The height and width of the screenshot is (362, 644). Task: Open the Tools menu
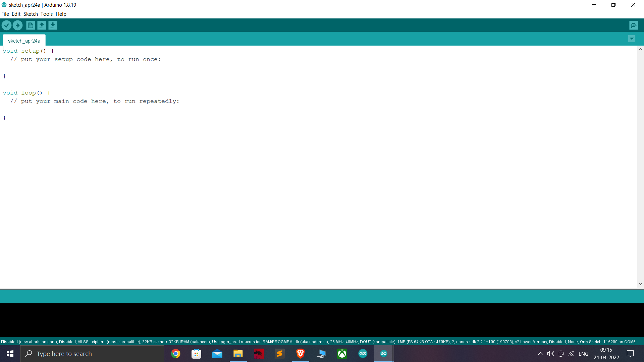47,14
